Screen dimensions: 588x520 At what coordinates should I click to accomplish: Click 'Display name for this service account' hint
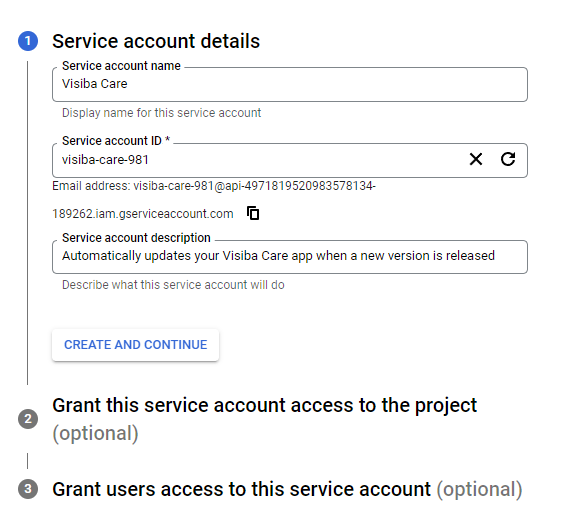point(161,113)
